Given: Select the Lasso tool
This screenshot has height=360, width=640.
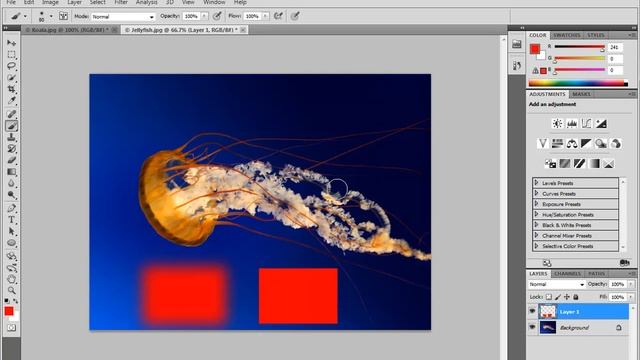Looking at the screenshot, I should [x=11, y=66].
